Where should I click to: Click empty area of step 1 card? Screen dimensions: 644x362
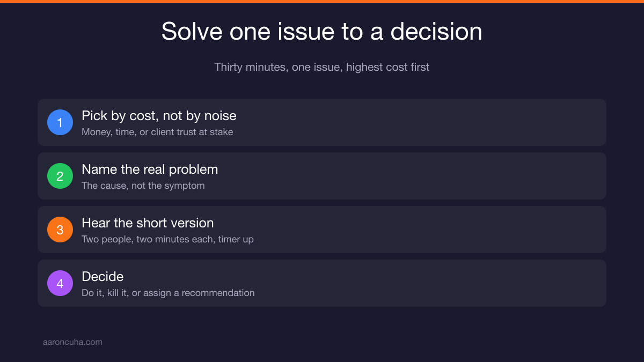point(419,122)
